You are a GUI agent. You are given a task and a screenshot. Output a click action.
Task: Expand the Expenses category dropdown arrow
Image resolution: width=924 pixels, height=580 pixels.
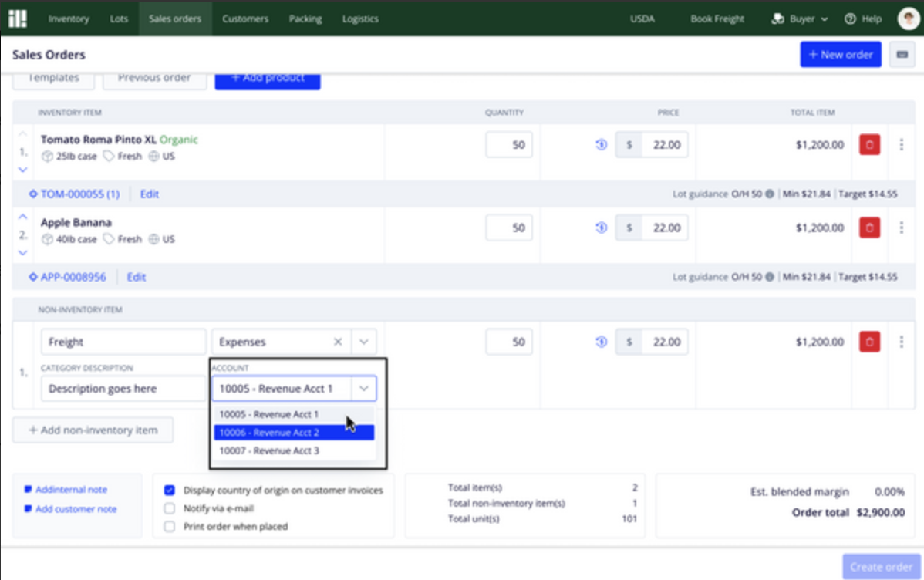[363, 342]
